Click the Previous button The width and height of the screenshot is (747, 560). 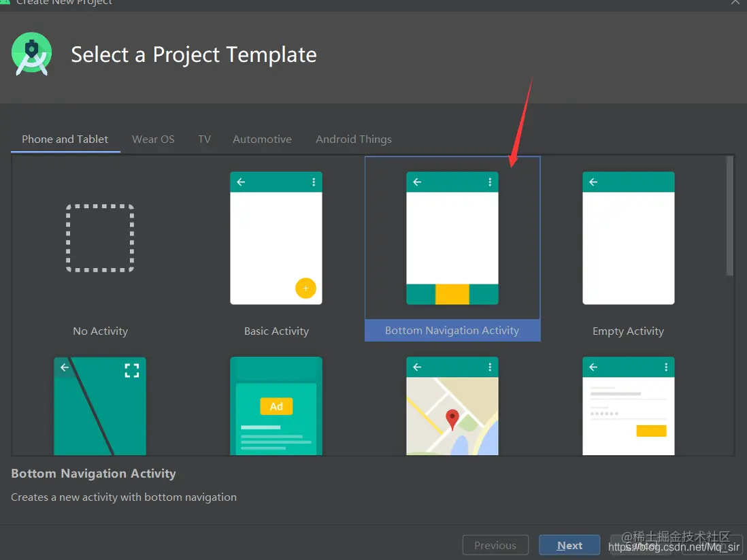coord(495,545)
